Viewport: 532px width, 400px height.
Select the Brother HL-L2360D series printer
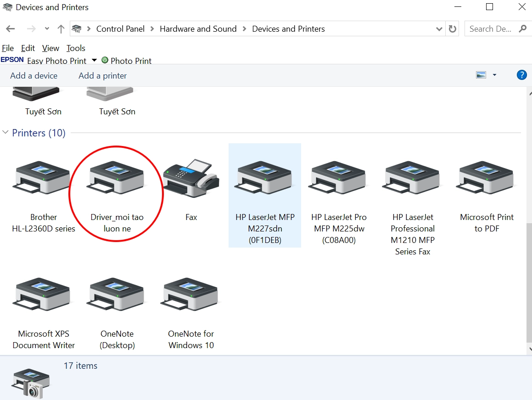[x=43, y=179]
